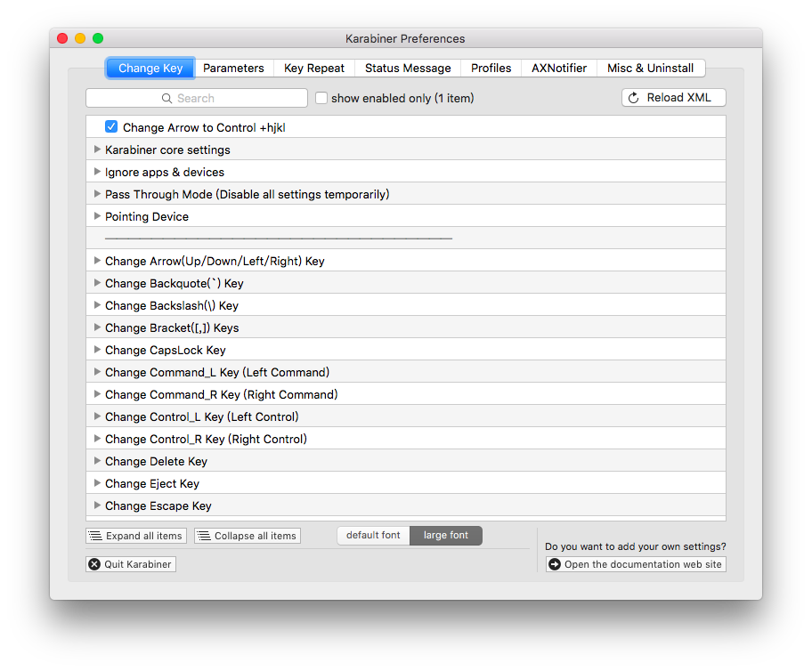Expand Change Bracket([,]) Keys
This screenshot has width=812, height=671.
click(97, 327)
